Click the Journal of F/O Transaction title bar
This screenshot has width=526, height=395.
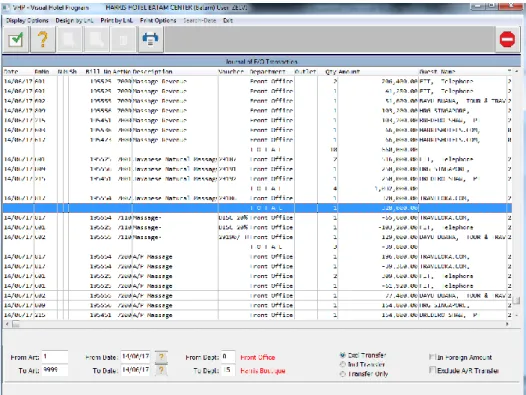click(261, 62)
